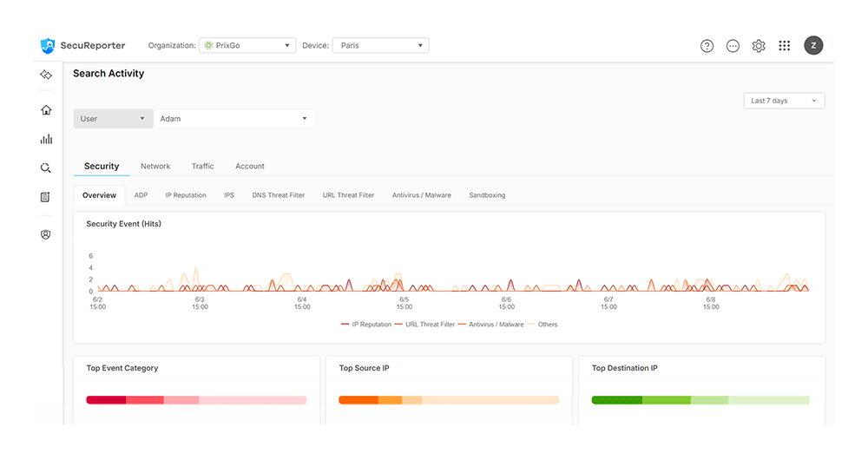Open the bar chart analysis sidebar icon
Image resolution: width=868 pixels, height=460 pixels.
46,139
